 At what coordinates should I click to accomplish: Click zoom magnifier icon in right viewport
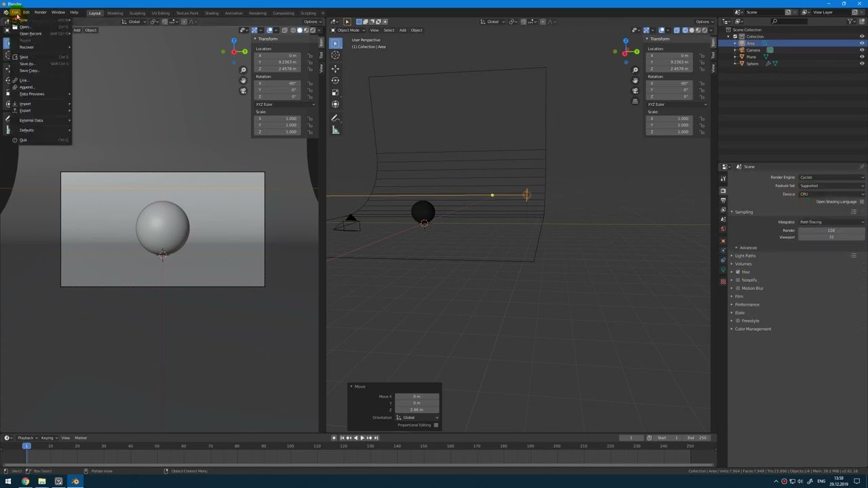tap(635, 70)
